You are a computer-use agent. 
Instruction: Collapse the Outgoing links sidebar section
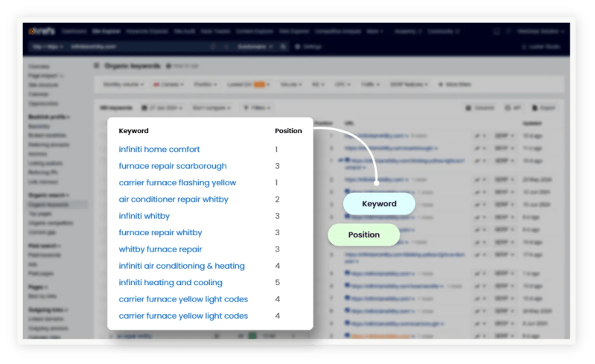pos(48,310)
